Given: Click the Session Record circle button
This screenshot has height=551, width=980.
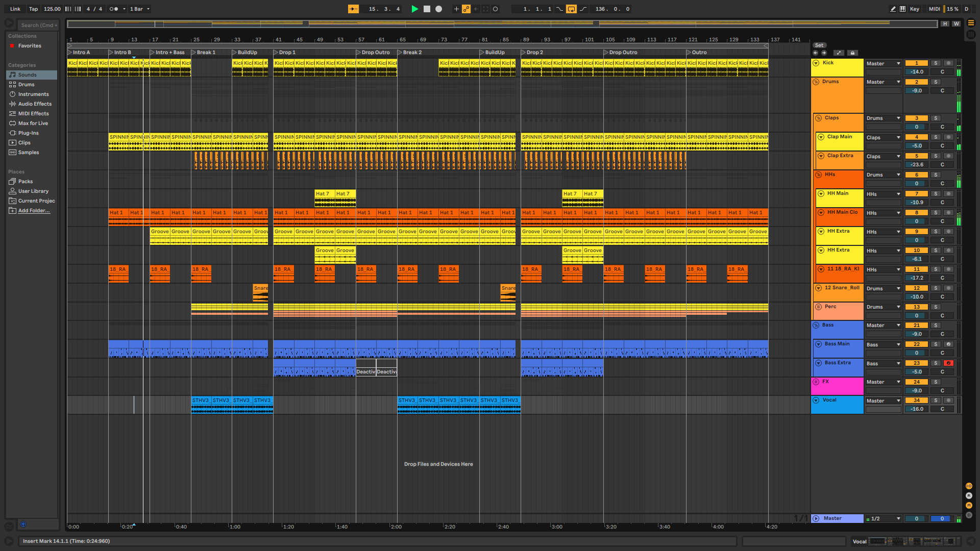Looking at the screenshot, I should tap(495, 9).
